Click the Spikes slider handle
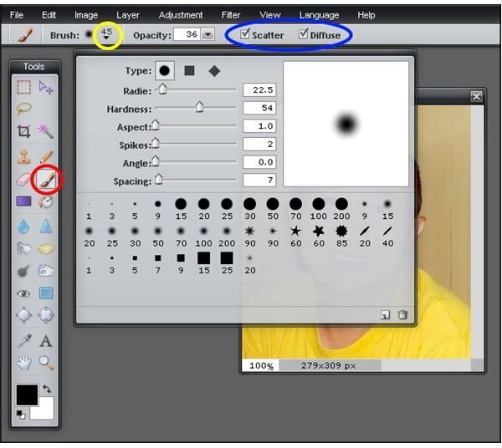502x448 pixels. pos(156,143)
